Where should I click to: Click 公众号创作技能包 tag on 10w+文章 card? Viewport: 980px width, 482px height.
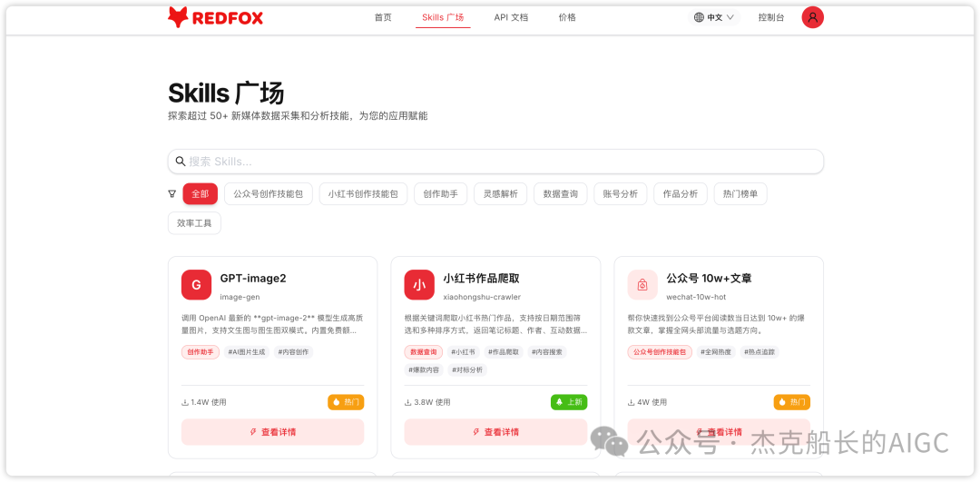[x=660, y=352]
